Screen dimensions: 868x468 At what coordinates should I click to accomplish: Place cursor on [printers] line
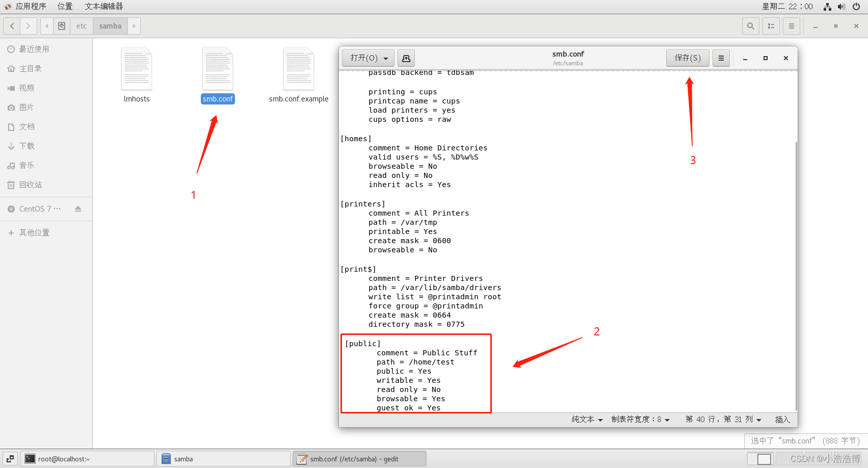pos(362,204)
